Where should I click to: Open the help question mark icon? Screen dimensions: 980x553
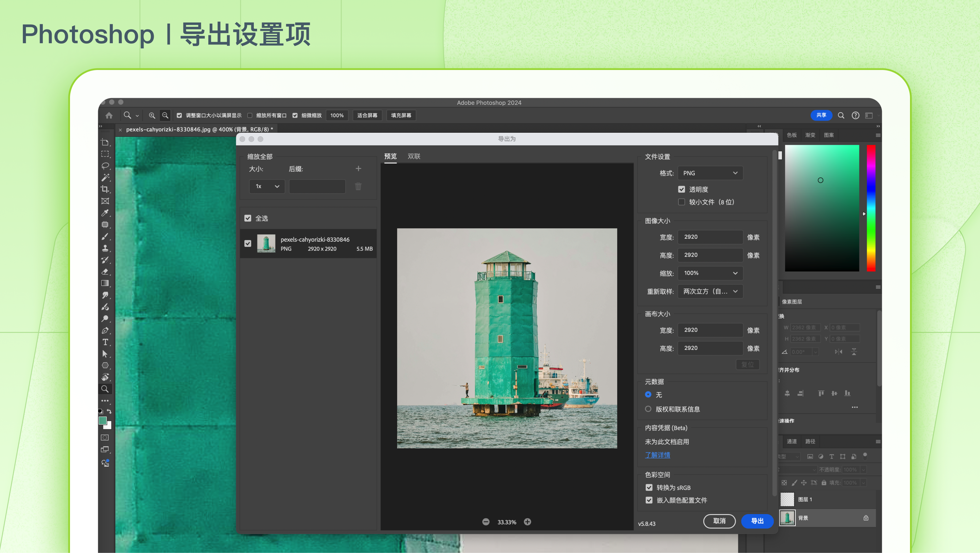coord(855,115)
